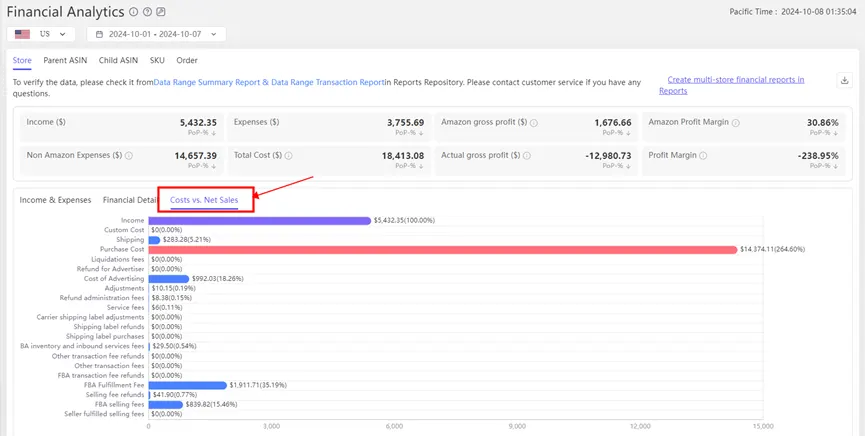
Task: Switch to Financial Detail tab
Action: pos(130,200)
